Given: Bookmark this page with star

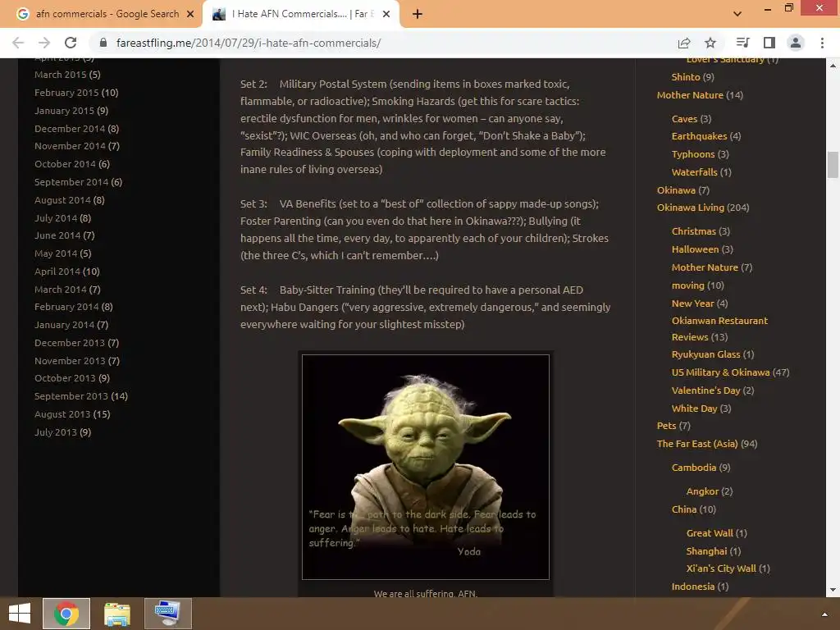Looking at the screenshot, I should (710, 43).
